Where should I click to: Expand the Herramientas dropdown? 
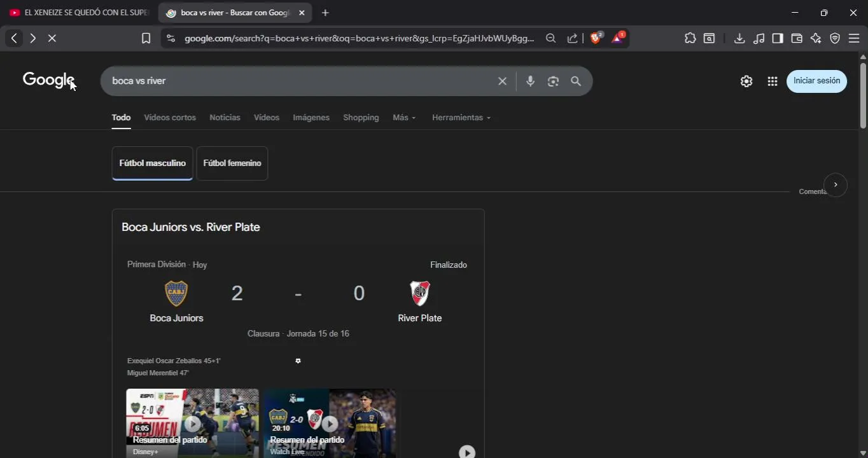click(x=461, y=118)
